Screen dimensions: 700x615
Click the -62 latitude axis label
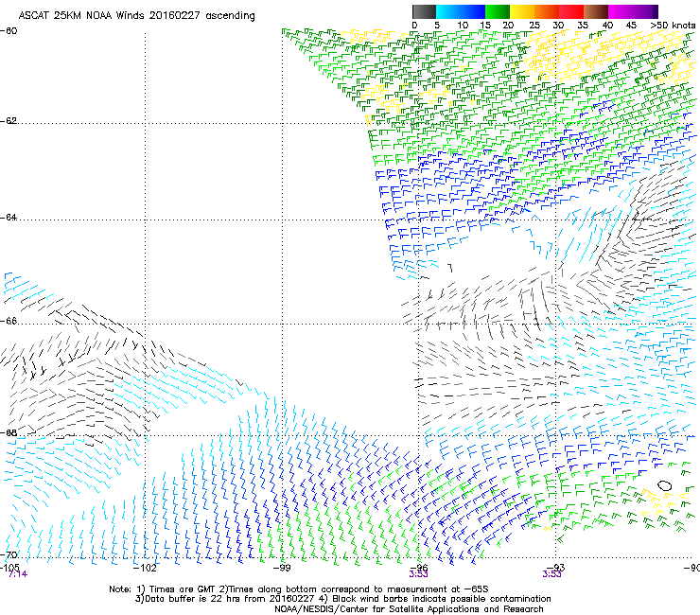pos(9,121)
